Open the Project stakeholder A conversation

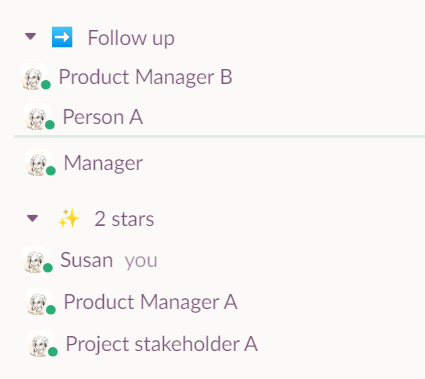[x=162, y=344]
